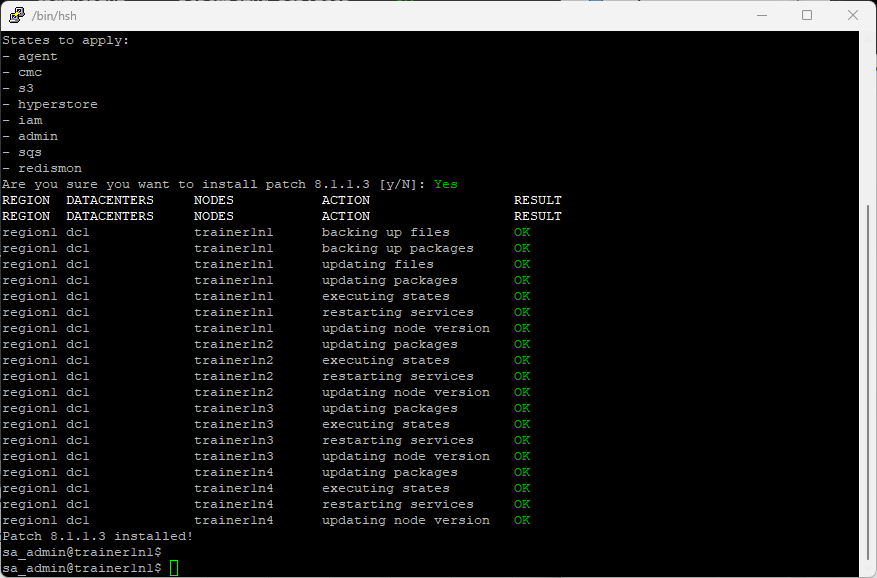Click dc1 in the updating files row
The image size is (877, 578).
pos(78,264)
